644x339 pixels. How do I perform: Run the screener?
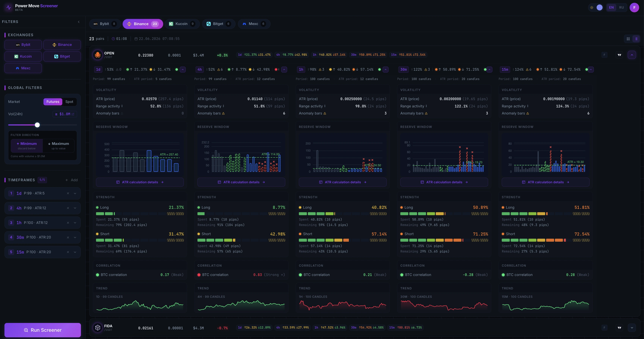[x=43, y=330]
